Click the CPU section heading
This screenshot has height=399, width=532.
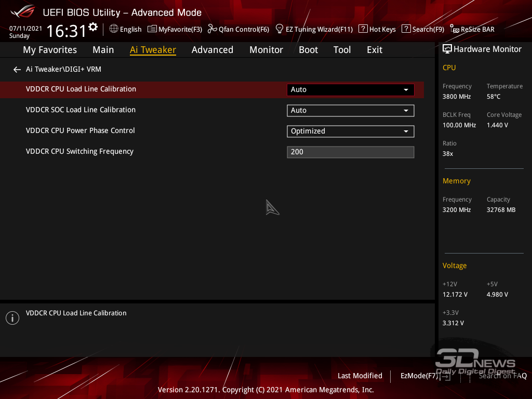(449, 68)
